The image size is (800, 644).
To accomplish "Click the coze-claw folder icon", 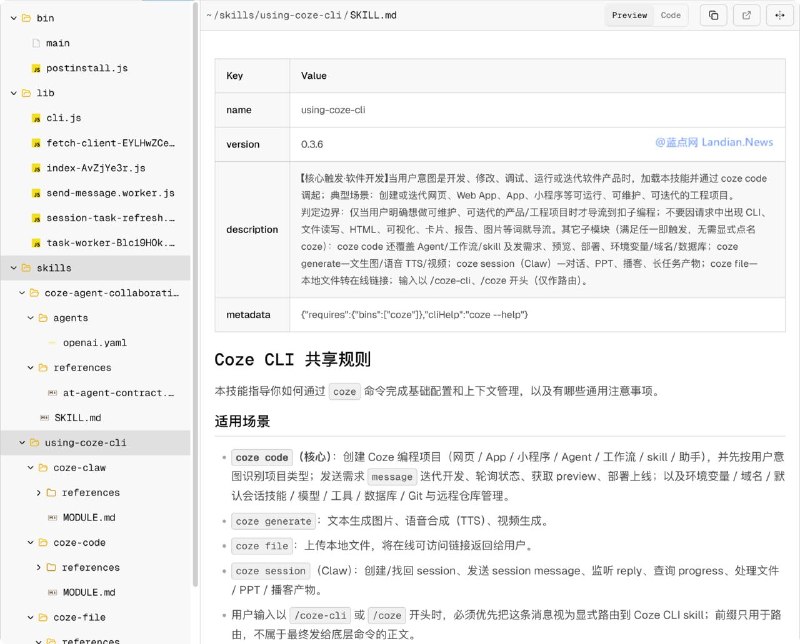I will pyautogui.click(x=43, y=468).
